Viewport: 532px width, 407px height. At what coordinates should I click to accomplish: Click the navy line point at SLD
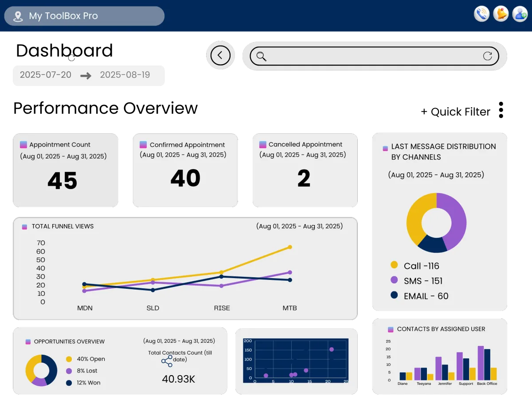153,290
